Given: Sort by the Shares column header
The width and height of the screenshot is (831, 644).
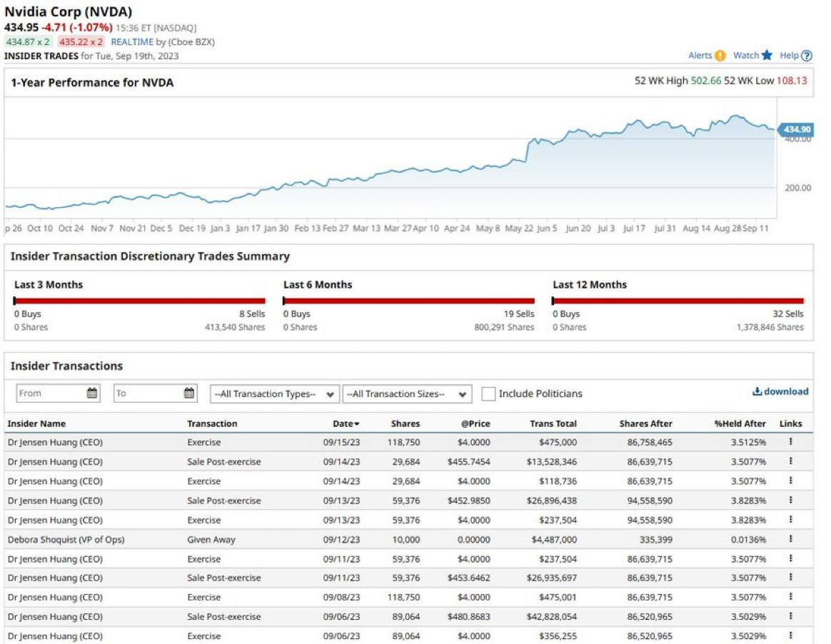Looking at the screenshot, I should tap(406, 423).
